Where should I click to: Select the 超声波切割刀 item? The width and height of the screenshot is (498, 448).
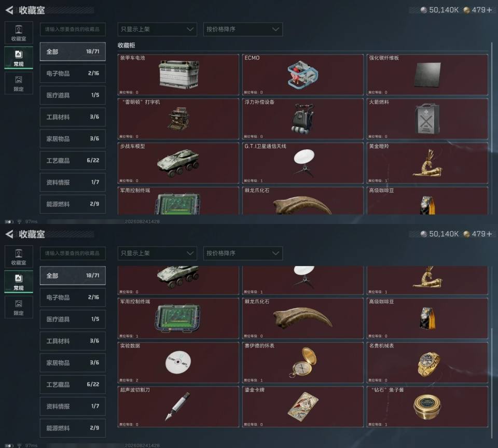(178, 407)
